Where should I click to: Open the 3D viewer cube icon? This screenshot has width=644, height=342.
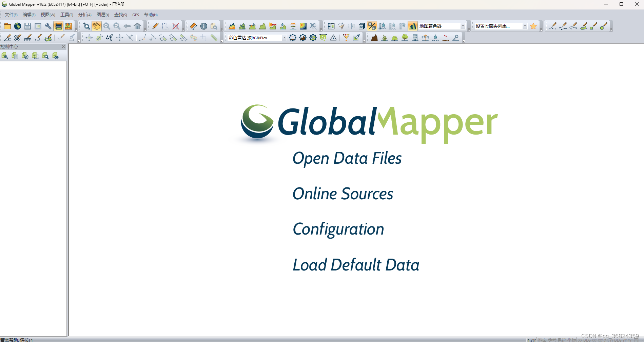pyautogui.click(x=362, y=26)
